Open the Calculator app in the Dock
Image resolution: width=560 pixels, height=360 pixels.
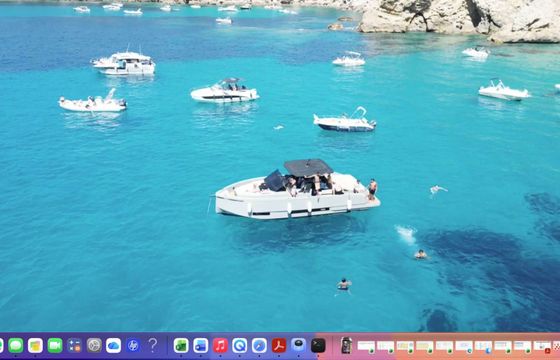tap(74, 346)
